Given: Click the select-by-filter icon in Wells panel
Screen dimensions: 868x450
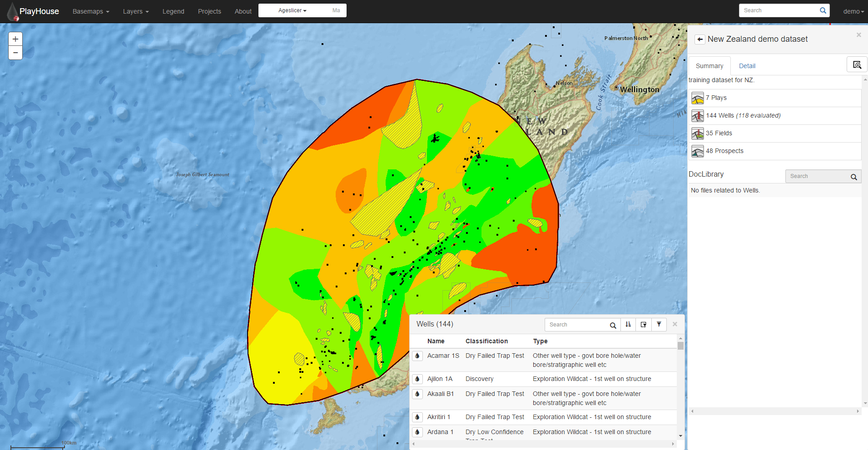Looking at the screenshot, I should (644, 324).
